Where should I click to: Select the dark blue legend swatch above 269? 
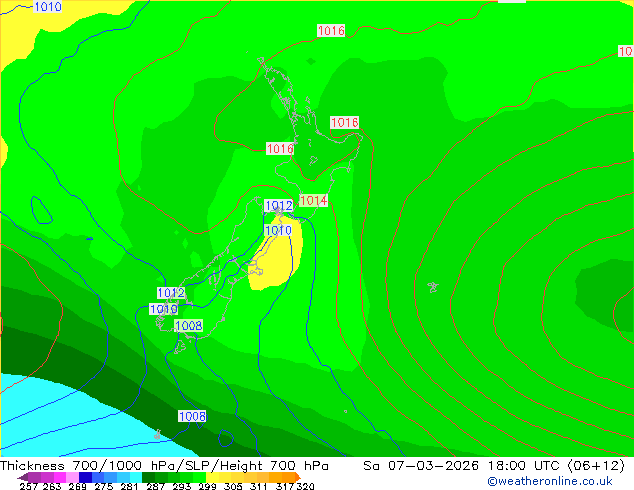85,477
